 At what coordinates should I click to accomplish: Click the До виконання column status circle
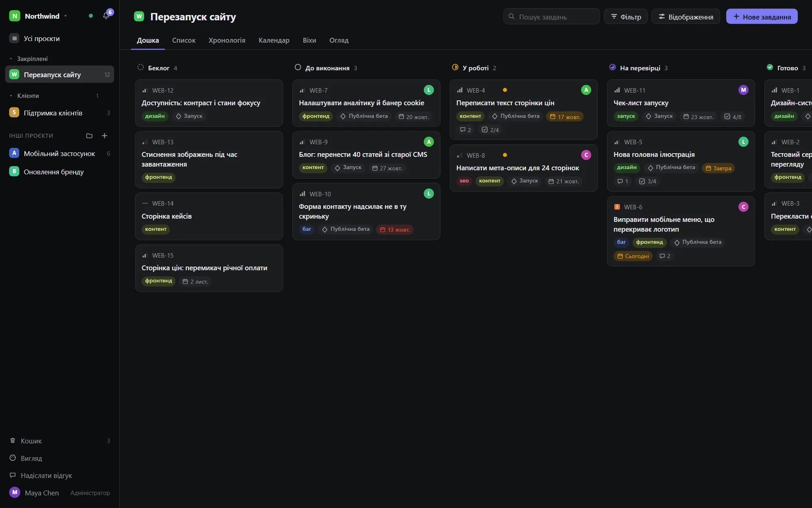coord(298,67)
